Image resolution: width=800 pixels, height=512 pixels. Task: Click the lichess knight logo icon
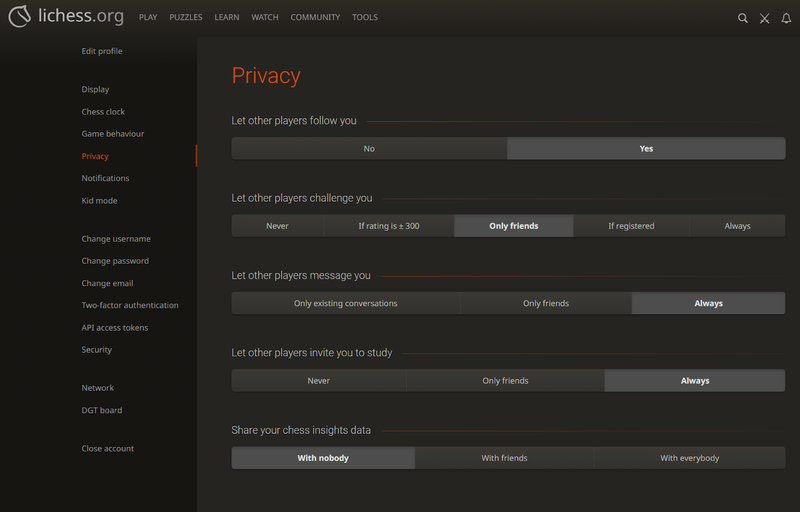point(19,17)
